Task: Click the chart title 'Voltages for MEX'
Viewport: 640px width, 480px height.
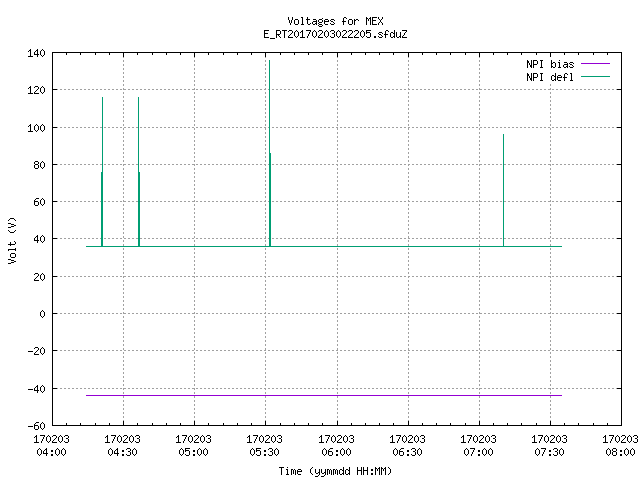Action: (x=335, y=21)
